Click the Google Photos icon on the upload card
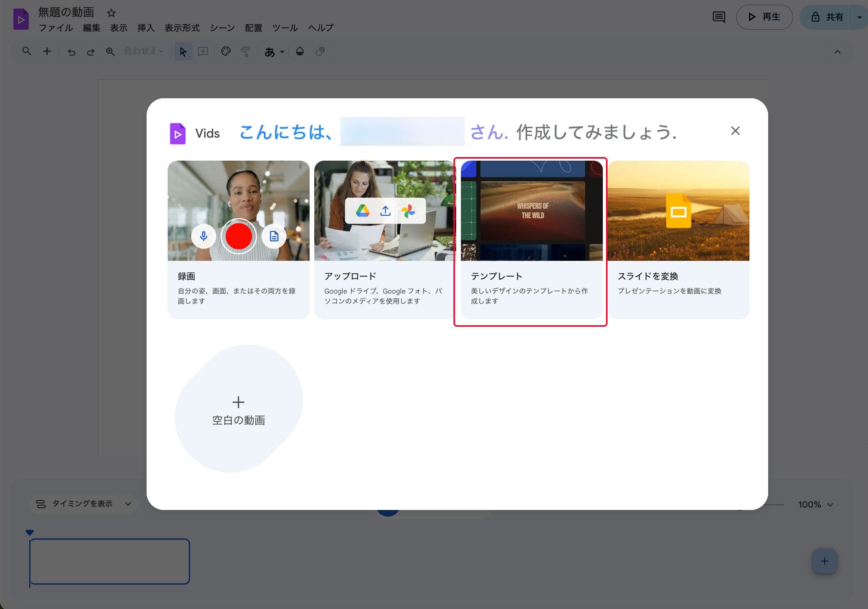 407,211
